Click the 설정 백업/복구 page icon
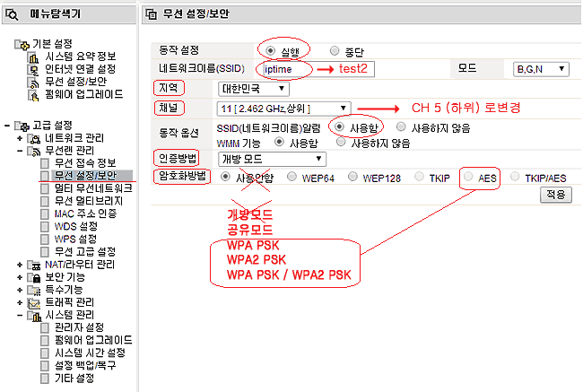 coord(45,366)
